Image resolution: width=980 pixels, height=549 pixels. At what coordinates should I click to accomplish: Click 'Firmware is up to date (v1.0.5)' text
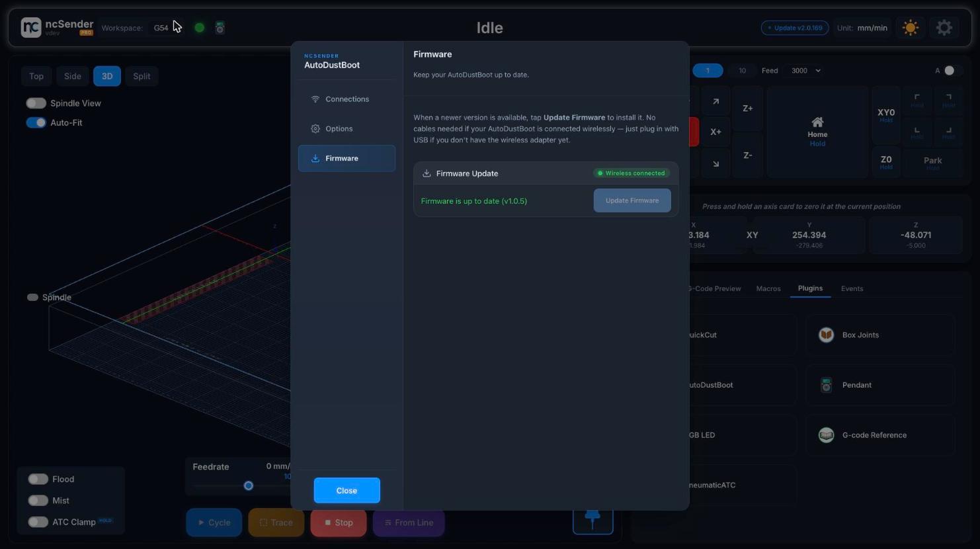pyautogui.click(x=474, y=201)
